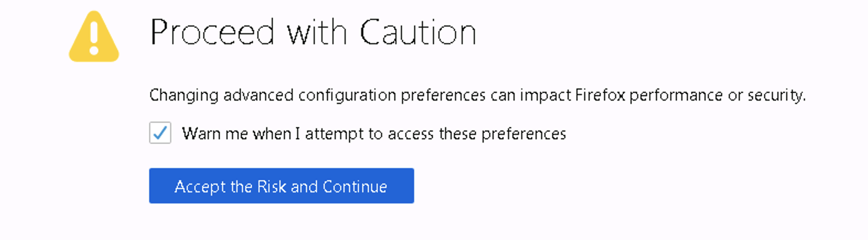Click the word "security" ending the description
868x240 pixels.
(775, 96)
